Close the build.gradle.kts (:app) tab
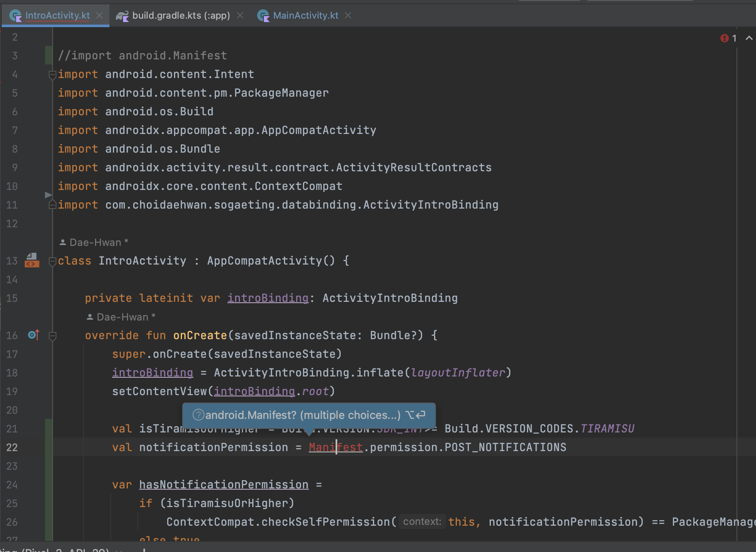 pyautogui.click(x=240, y=16)
